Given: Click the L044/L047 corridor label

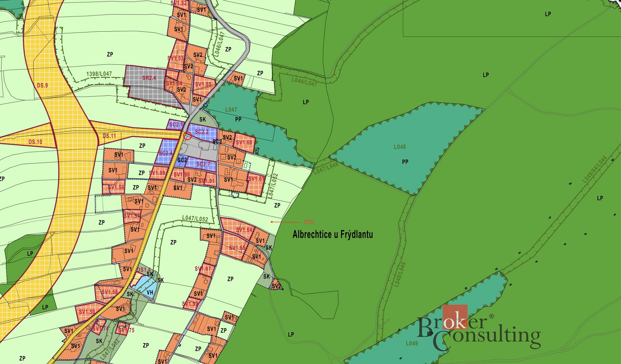Looking at the screenshot, I should pos(305,82).
